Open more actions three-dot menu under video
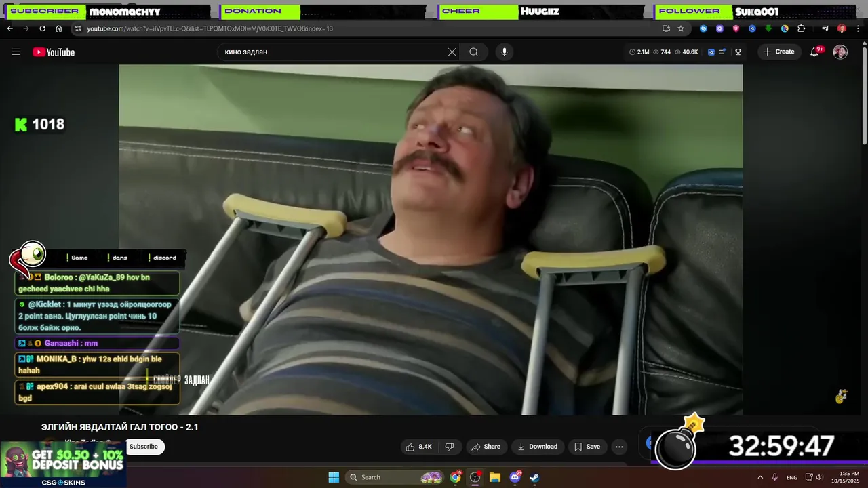The height and width of the screenshot is (488, 868). 619,447
